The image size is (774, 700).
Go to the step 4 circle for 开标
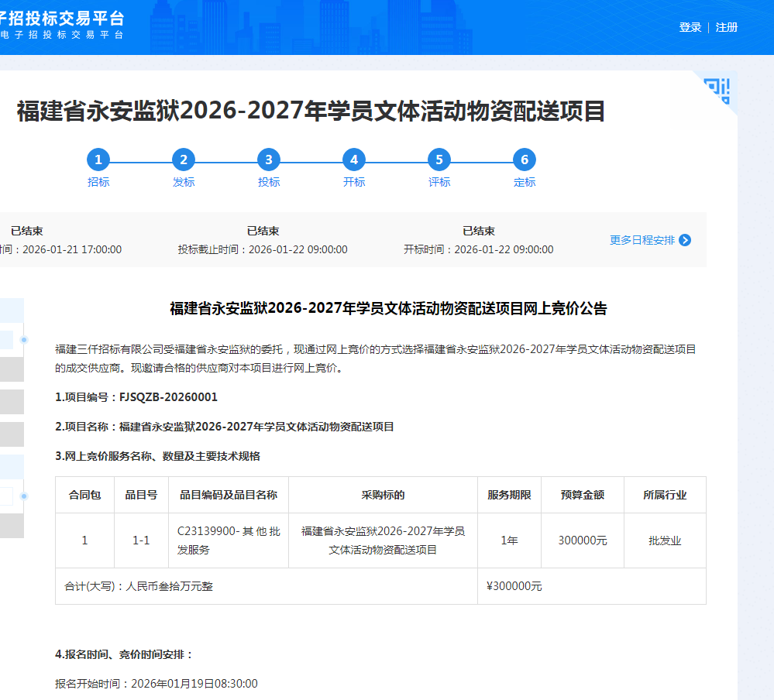coord(354,160)
